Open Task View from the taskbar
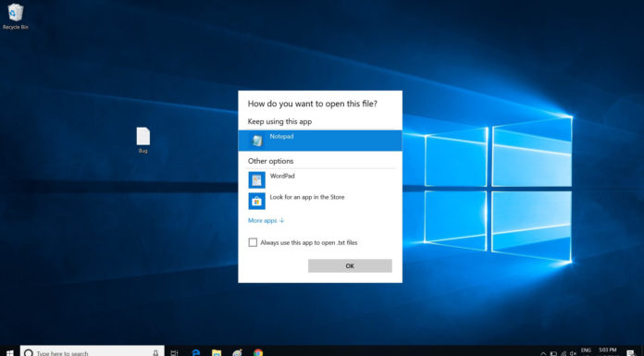The height and width of the screenshot is (356, 644). (174, 352)
